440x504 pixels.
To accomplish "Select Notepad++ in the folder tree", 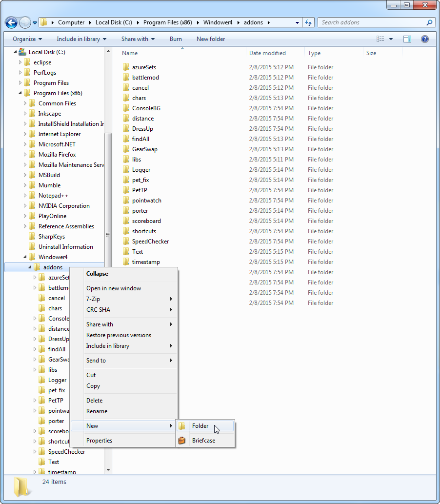I will 53,196.
